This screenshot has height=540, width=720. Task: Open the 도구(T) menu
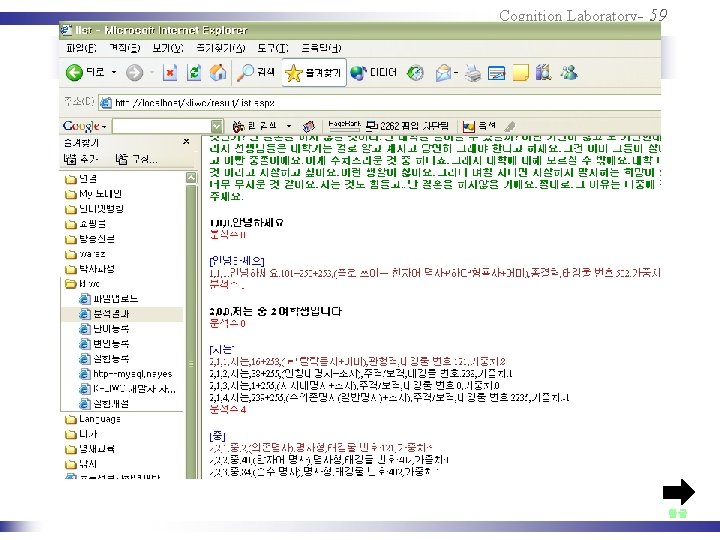tap(273, 48)
